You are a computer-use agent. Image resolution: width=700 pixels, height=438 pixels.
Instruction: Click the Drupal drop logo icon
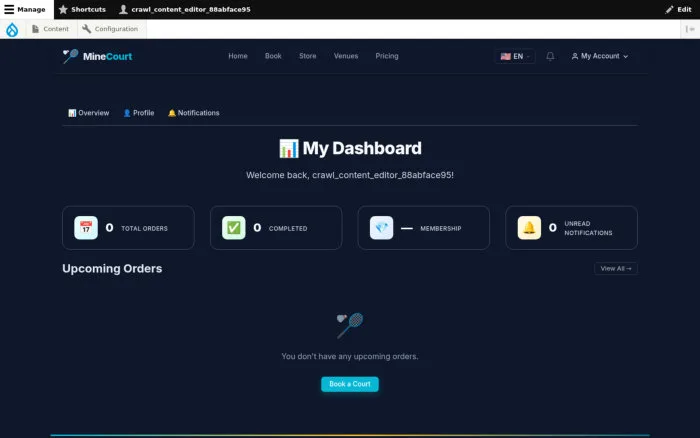click(x=12, y=29)
